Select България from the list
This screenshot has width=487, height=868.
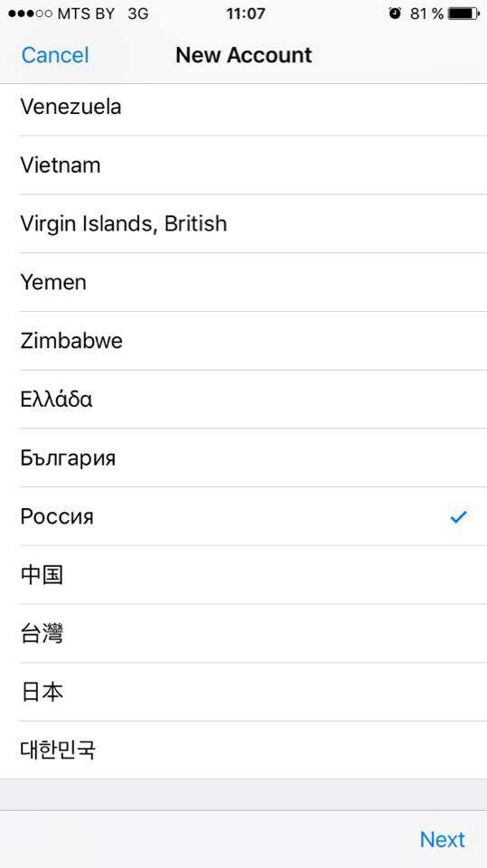244,458
